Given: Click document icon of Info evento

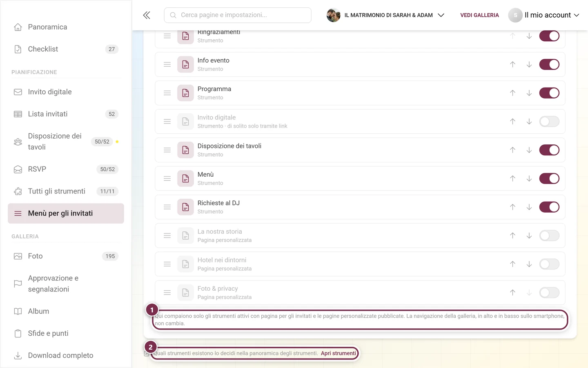Looking at the screenshot, I should (185, 65).
